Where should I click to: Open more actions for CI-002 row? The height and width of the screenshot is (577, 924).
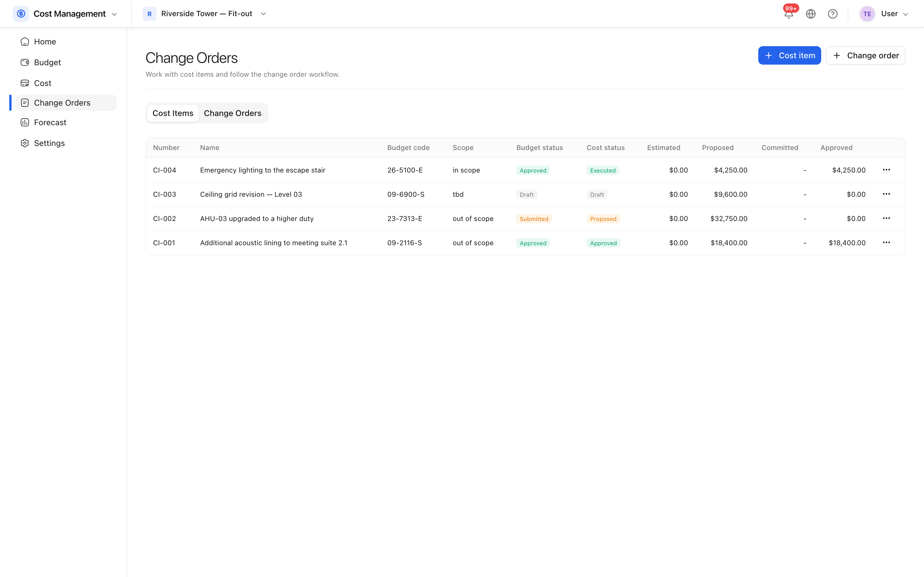click(x=886, y=218)
